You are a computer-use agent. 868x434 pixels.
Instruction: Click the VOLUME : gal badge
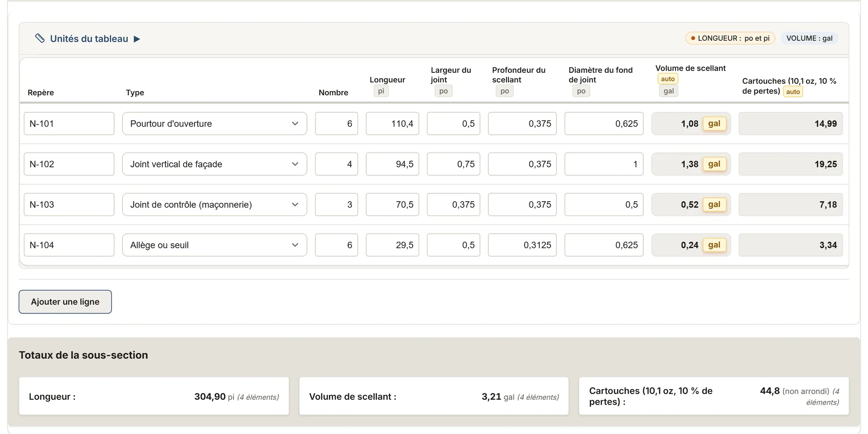(x=809, y=38)
